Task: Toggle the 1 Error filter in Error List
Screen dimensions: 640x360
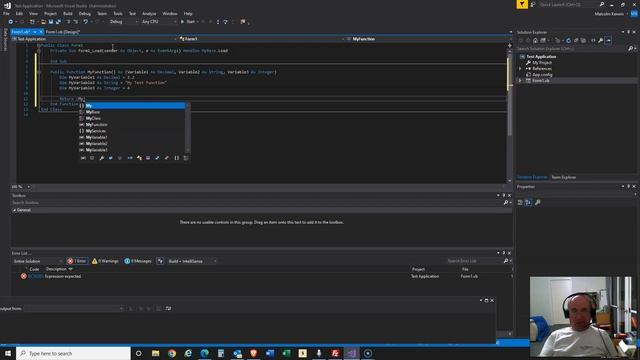Action: 77,261
